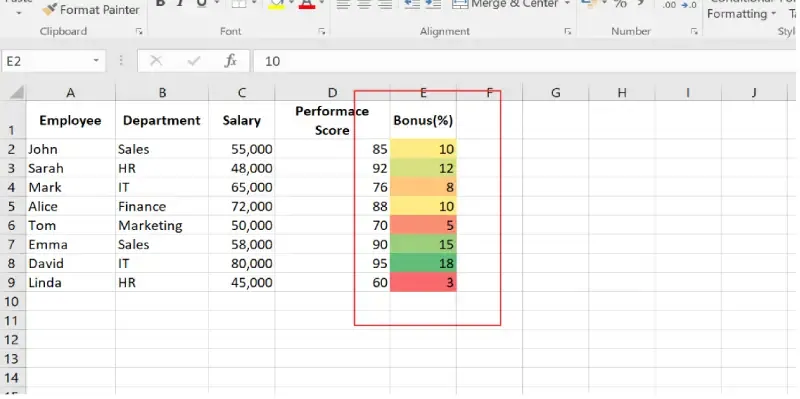The height and width of the screenshot is (399, 800).
Task: Open the Insert Function fx dialog
Action: (231, 61)
